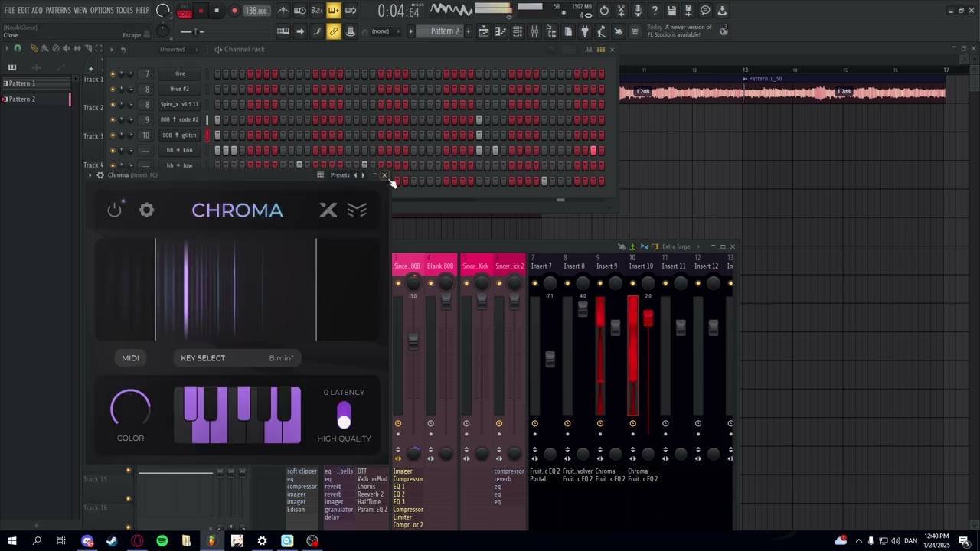This screenshot has height=551, width=980.
Task: Click the MIDI button in Chroma
Action: [x=130, y=357]
